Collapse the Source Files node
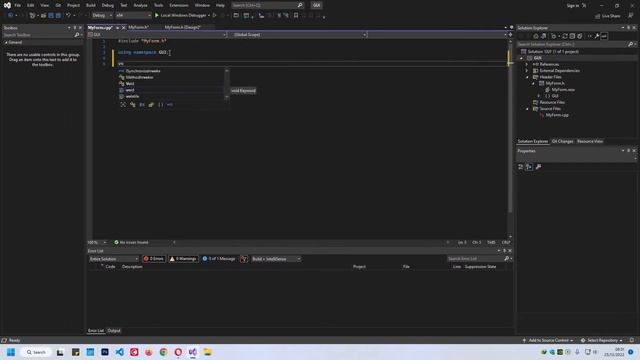 coord(527,109)
